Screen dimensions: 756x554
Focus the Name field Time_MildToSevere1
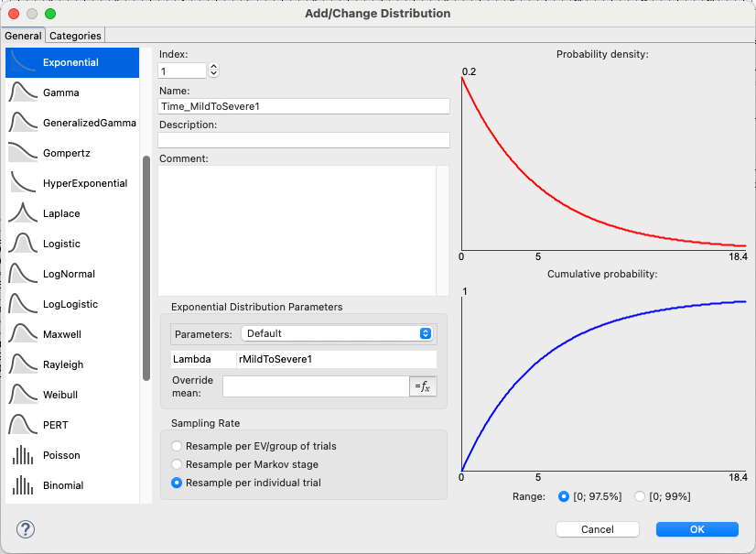click(304, 106)
